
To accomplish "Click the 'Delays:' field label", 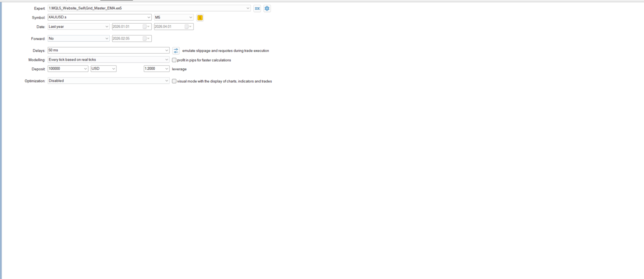I will (x=39, y=51).
